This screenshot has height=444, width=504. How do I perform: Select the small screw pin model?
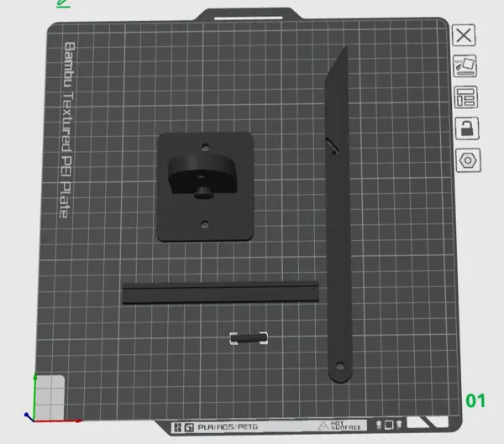point(249,338)
